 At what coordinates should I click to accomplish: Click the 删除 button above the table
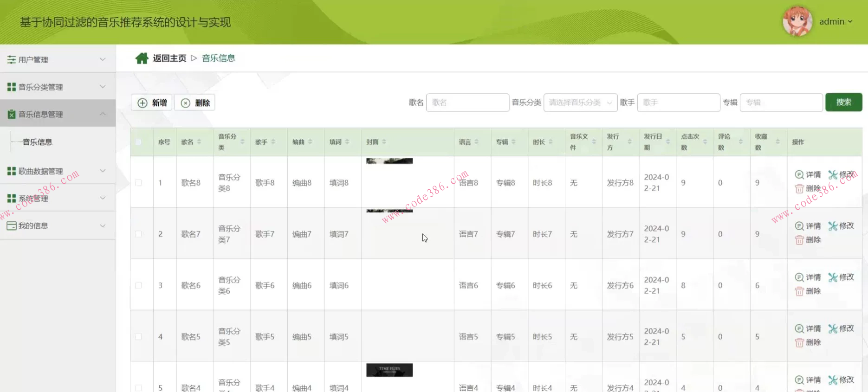[194, 103]
